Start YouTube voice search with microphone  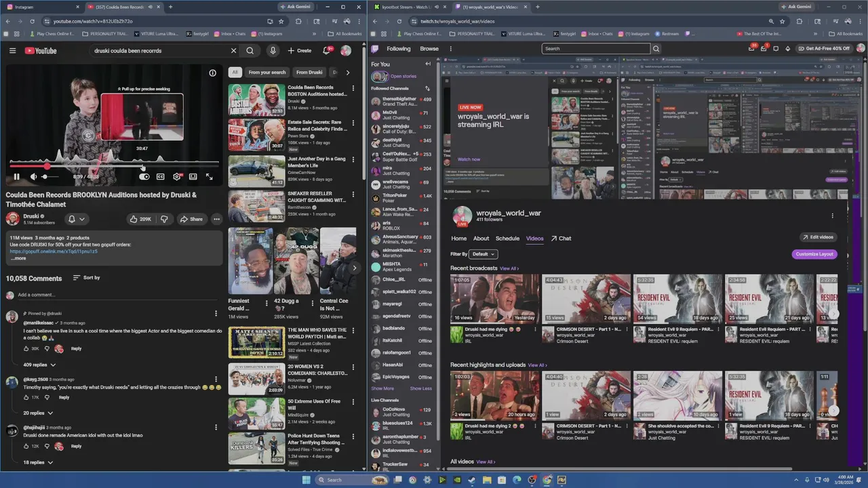[x=273, y=50]
